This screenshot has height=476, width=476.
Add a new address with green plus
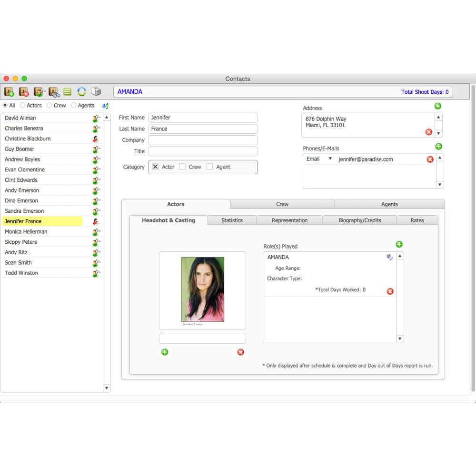pyautogui.click(x=438, y=106)
